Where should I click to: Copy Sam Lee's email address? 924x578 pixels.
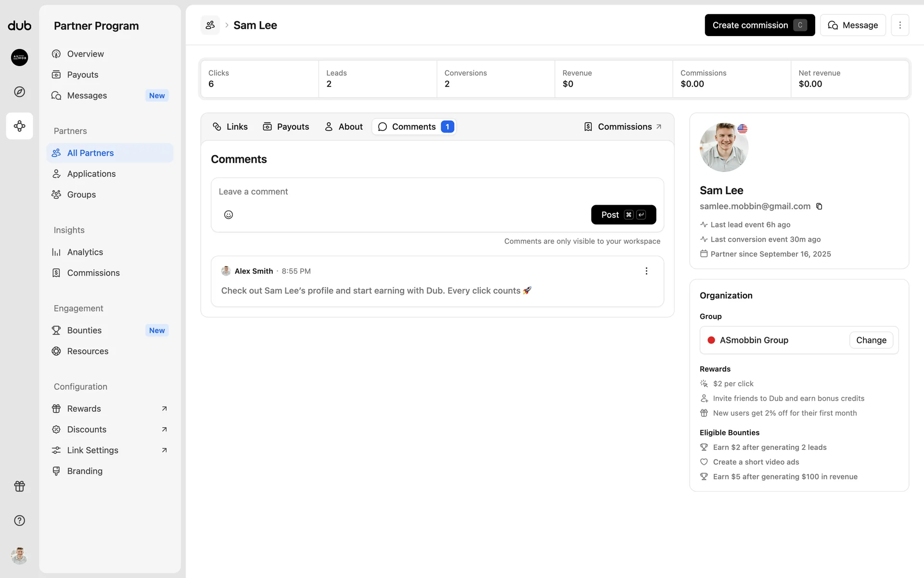pyautogui.click(x=819, y=206)
